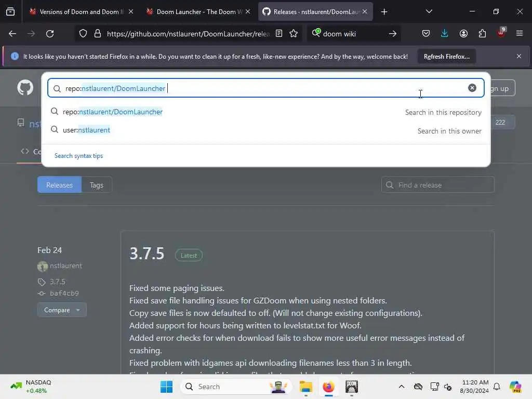Dismiss the Firefox refresh notification bar
This screenshot has height=399, width=532.
click(519, 56)
